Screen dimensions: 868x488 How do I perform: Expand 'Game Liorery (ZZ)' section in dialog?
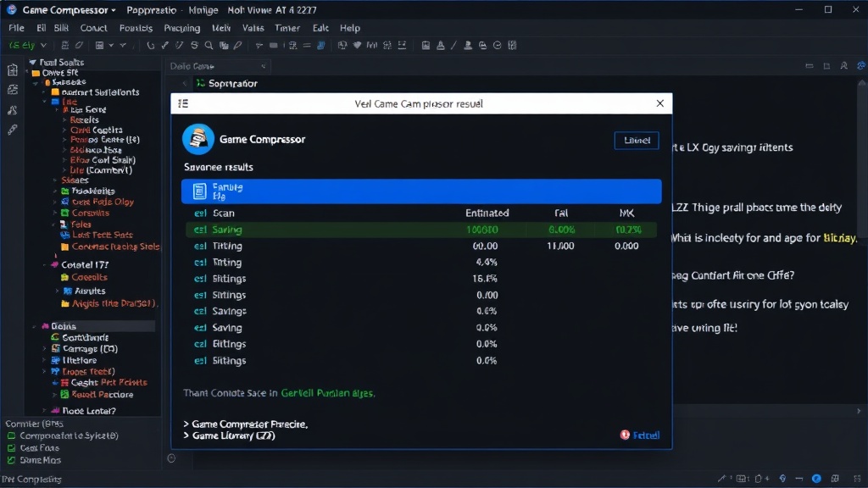[x=186, y=436]
